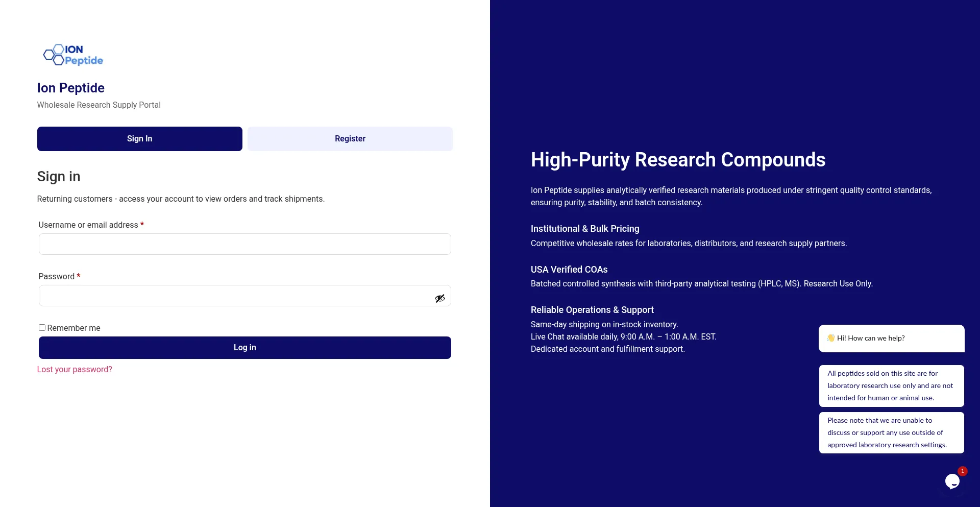The height and width of the screenshot is (507, 980).
Task: Click the laboratory research use only chat notice
Action: [892, 386]
